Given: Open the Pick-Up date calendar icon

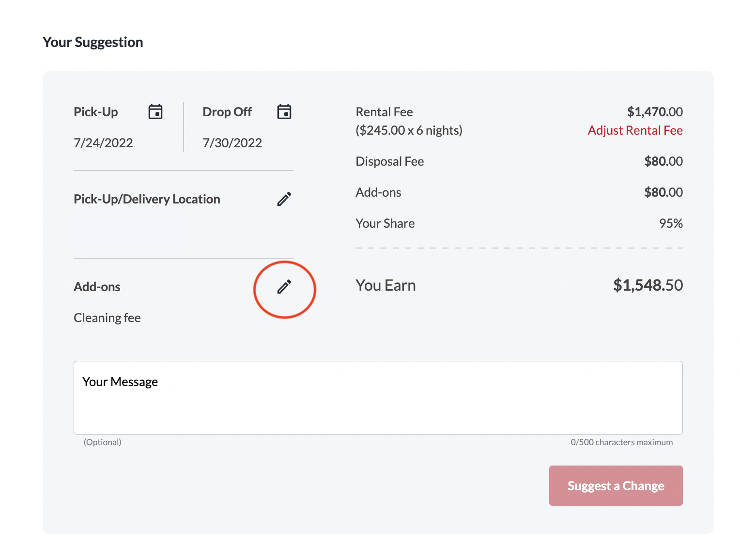Looking at the screenshot, I should [155, 111].
